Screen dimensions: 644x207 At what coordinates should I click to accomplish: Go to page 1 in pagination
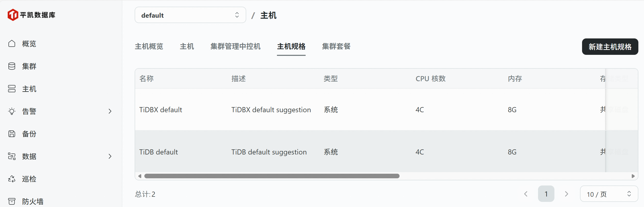546,194
